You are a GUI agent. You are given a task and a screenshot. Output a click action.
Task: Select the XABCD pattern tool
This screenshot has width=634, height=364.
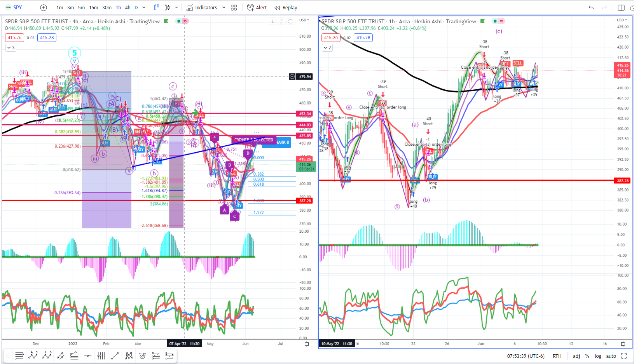[x=129, y=355]
